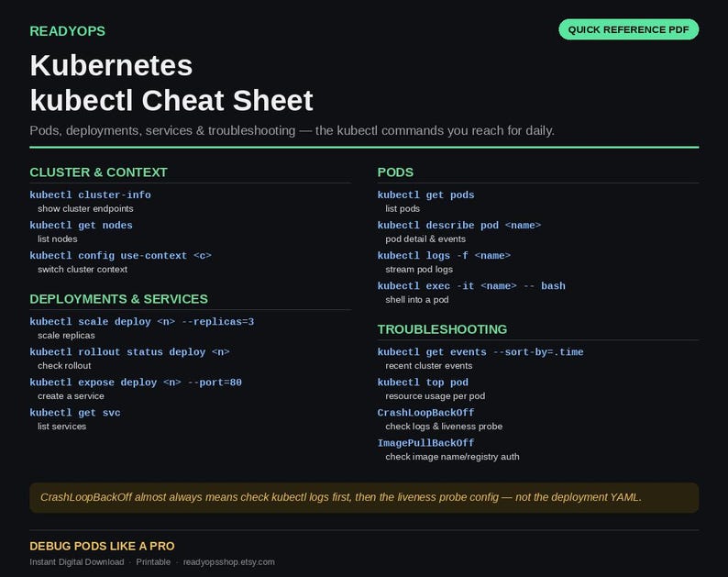Click the 'stream pod logs' description
The height and width of the screenshot is (577, 728).
tap(419, 270)
